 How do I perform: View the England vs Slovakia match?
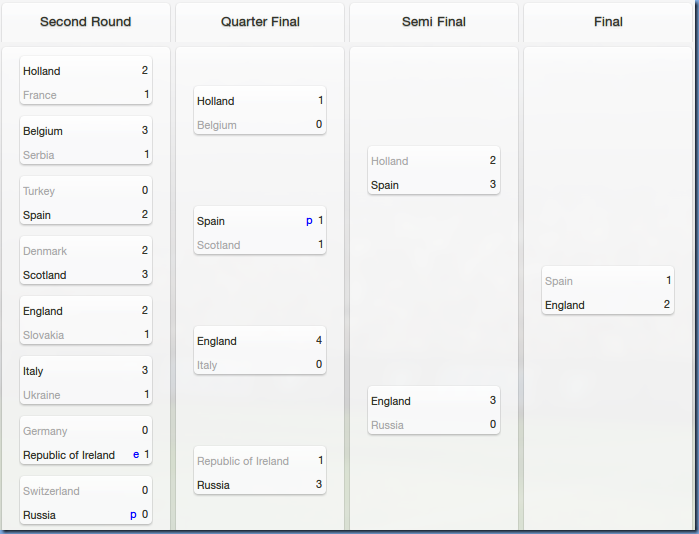pos(86,323)
